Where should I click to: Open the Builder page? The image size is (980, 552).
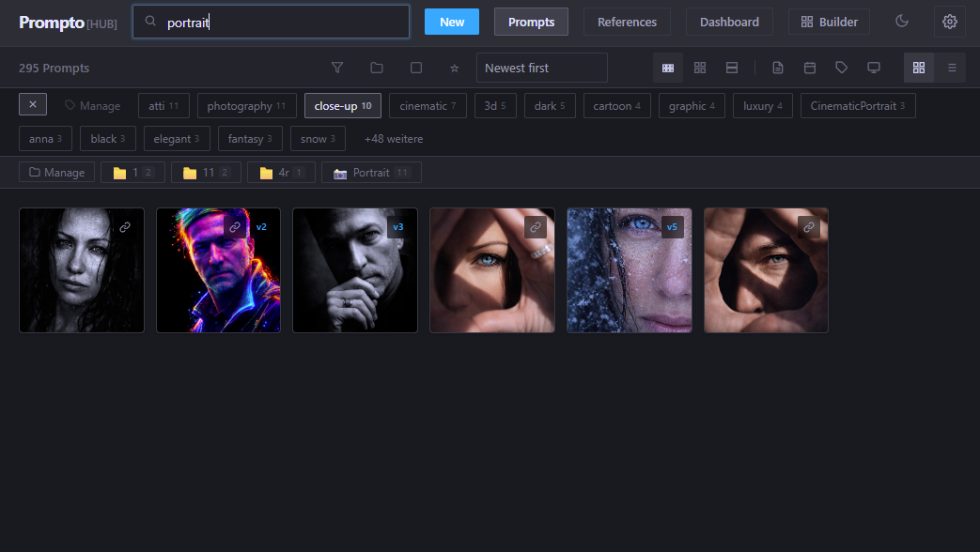coord(828,21)
